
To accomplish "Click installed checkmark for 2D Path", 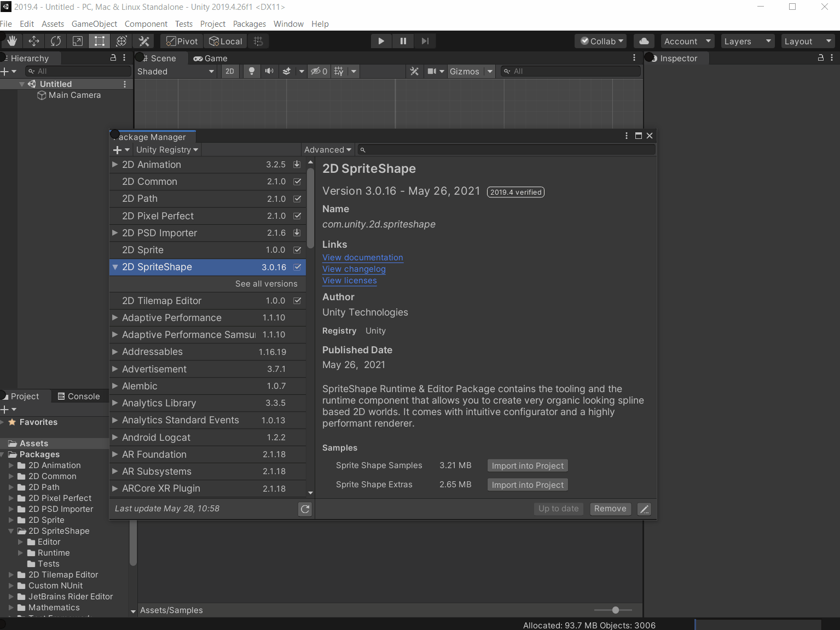I will pos(297,199).
